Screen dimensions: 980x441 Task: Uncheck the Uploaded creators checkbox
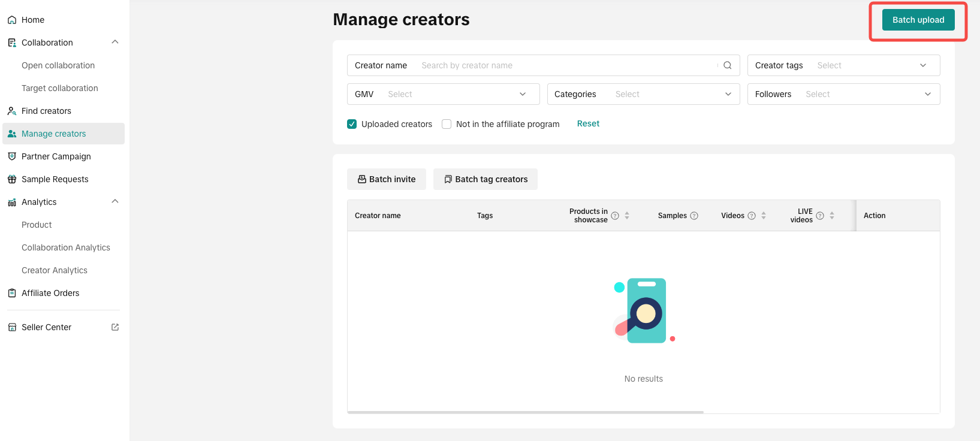tap(352, 124)
